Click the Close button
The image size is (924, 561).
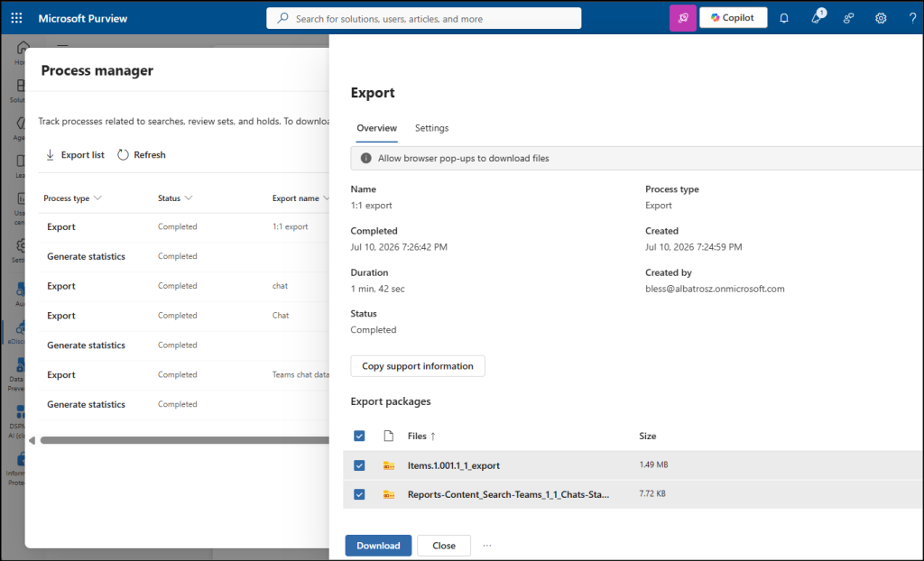(444, 546)
